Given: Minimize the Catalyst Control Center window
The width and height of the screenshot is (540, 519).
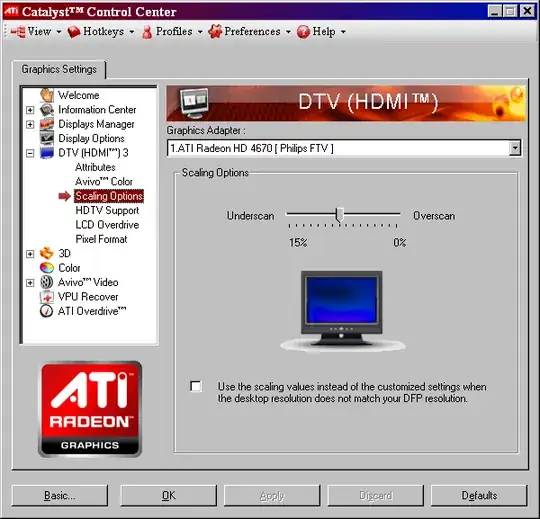Looking at the screenshot, I should tap(495, 11).
